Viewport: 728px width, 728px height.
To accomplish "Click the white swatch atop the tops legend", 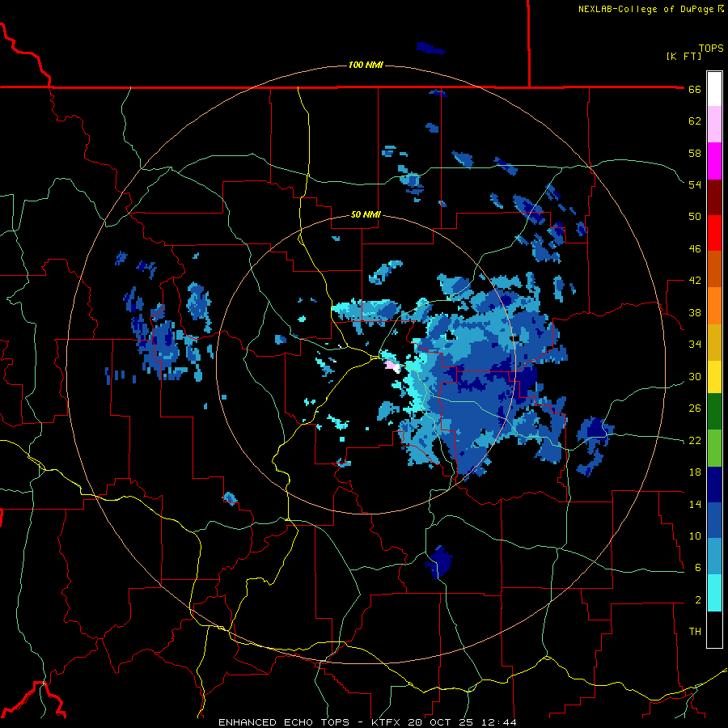I will [714, 89].
